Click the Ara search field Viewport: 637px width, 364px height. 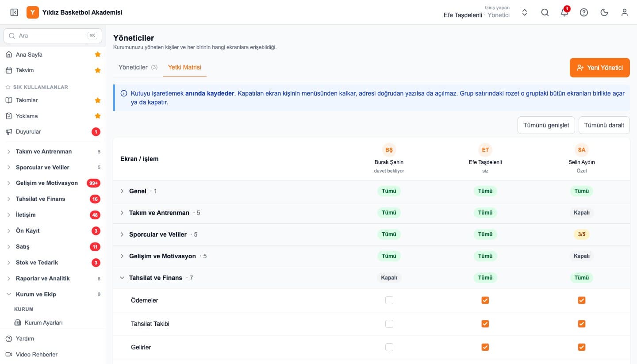point(53,36)
